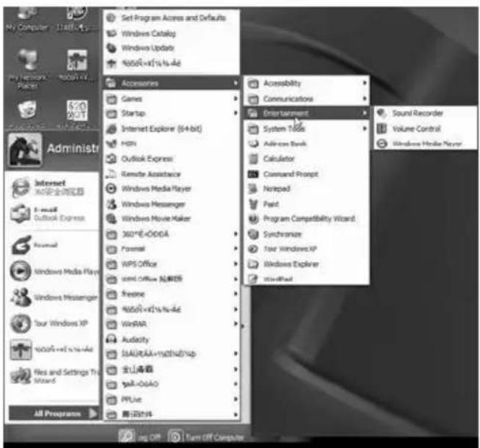Expand the System Tools submenu arrow
The width and height of the screenshot is (480, 448).
[364, 129]
